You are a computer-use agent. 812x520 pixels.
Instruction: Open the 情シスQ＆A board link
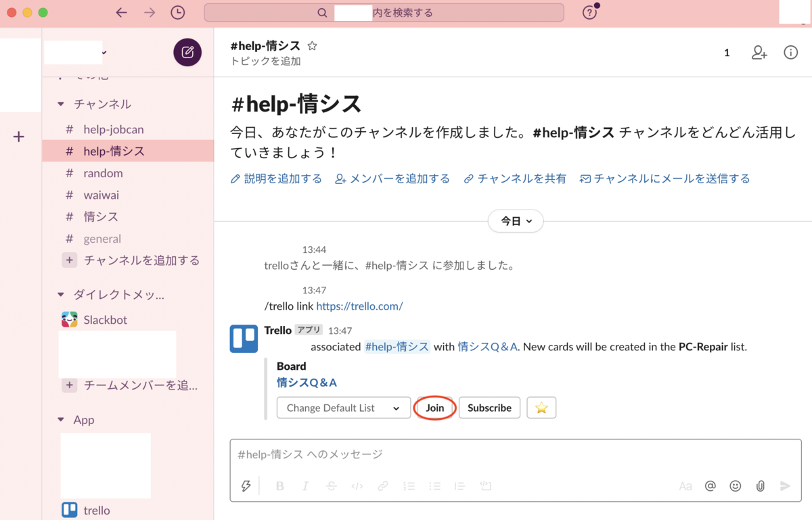tap(307, 382)
